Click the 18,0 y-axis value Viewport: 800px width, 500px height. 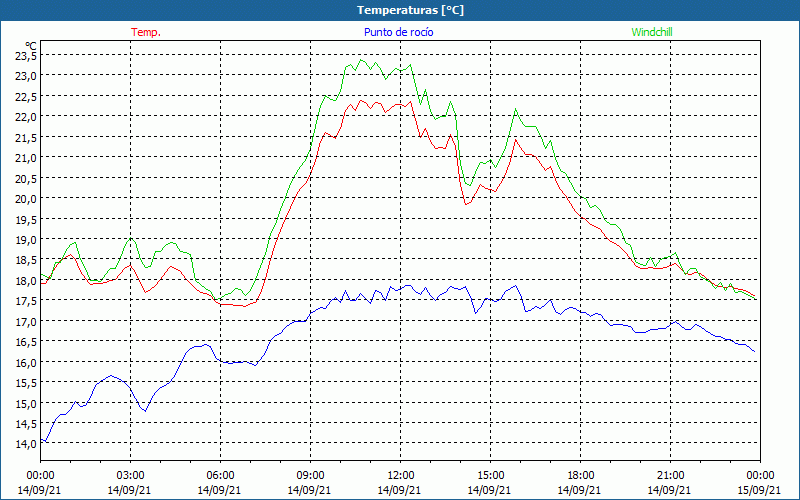(26, 280)
